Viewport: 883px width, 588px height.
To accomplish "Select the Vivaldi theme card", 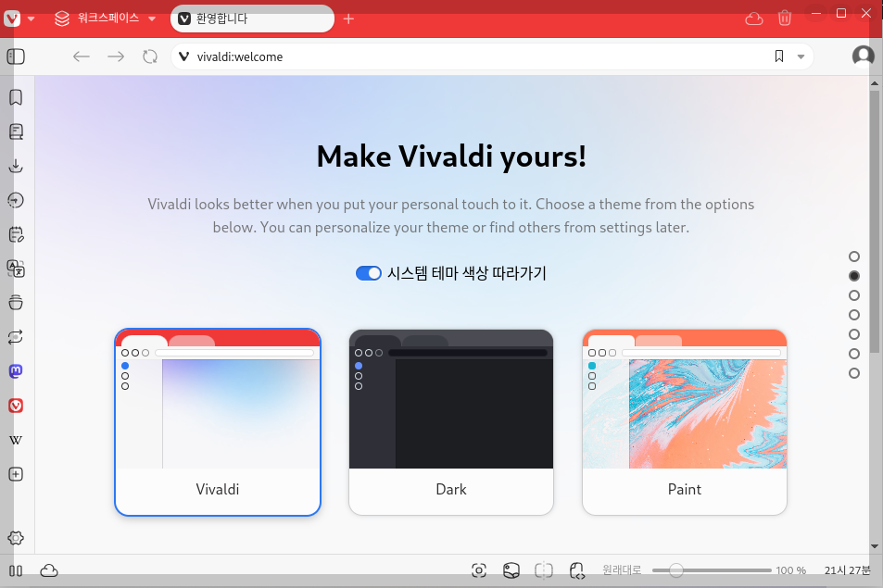I will (218, 422).
